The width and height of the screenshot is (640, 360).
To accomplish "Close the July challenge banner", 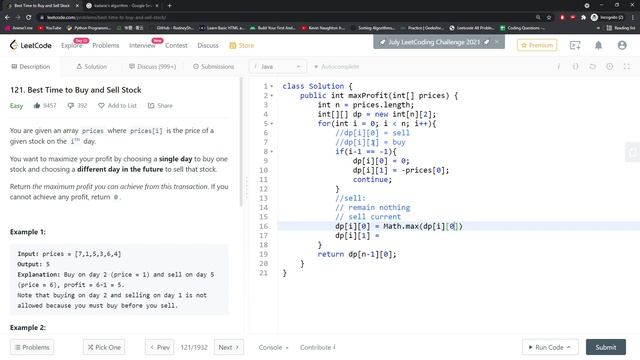I will [x=496, y=42].
